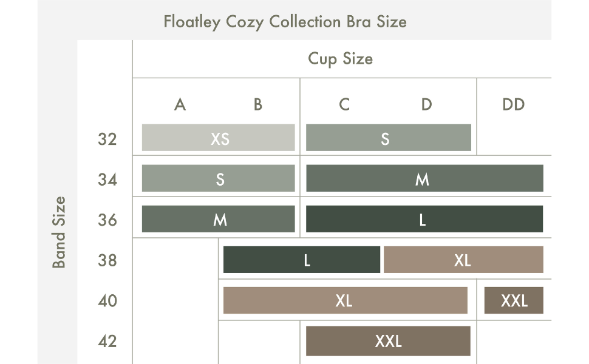Viewport: 589px width, 364px height.
Task: Select the L bar in band 36 row
Action: pyautogui.click(x=424, y=219)
